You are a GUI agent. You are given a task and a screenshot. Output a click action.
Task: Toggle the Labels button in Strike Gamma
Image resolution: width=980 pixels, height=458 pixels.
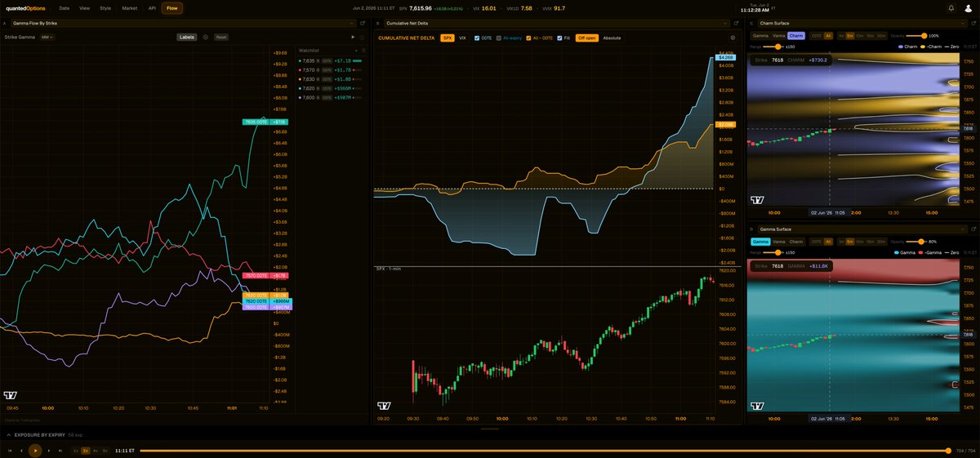pyautogui.click(x=187, y=37)
